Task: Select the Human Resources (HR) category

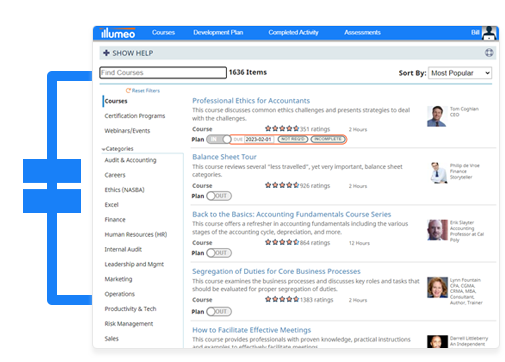Action: [x=136, y=234]
